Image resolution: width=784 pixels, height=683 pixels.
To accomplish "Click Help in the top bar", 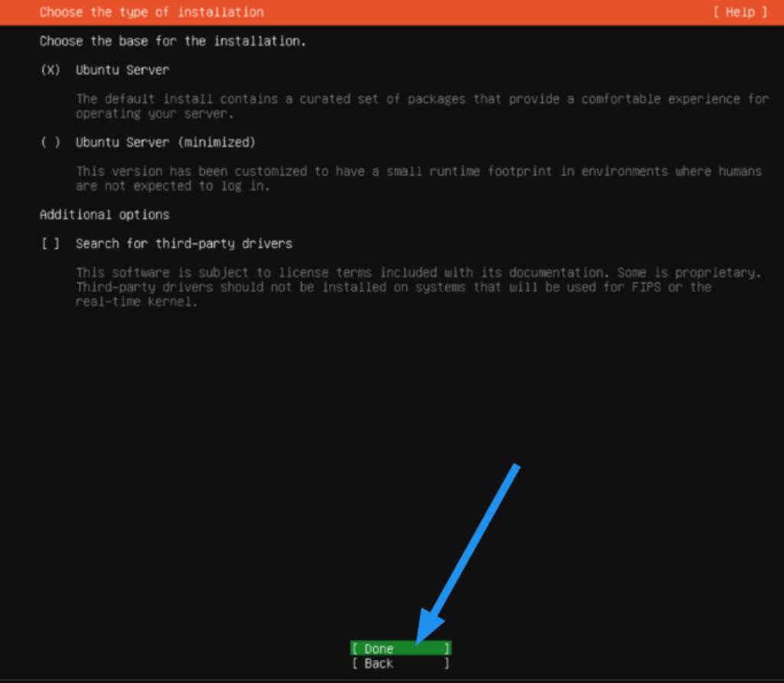I will tap(740, 11).
